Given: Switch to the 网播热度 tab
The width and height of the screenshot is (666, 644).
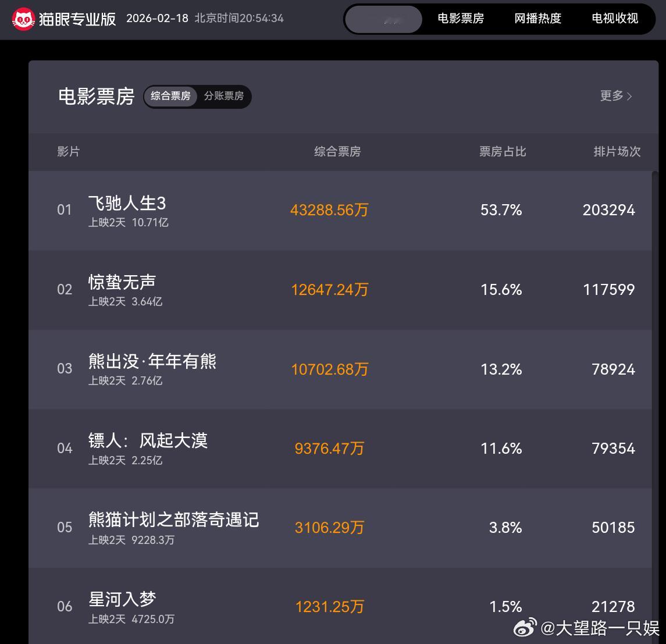Looking at the screenshot, I should (537, 19).
